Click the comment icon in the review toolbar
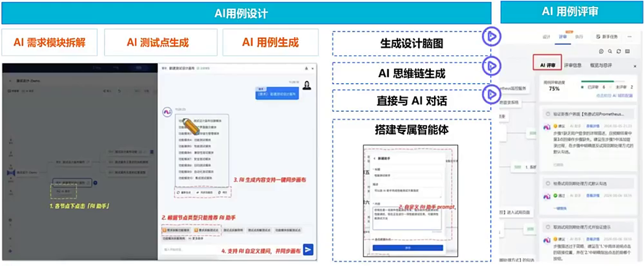Viewport: 644px width, 266px height. pyautogui.click(x=602, y=52)
